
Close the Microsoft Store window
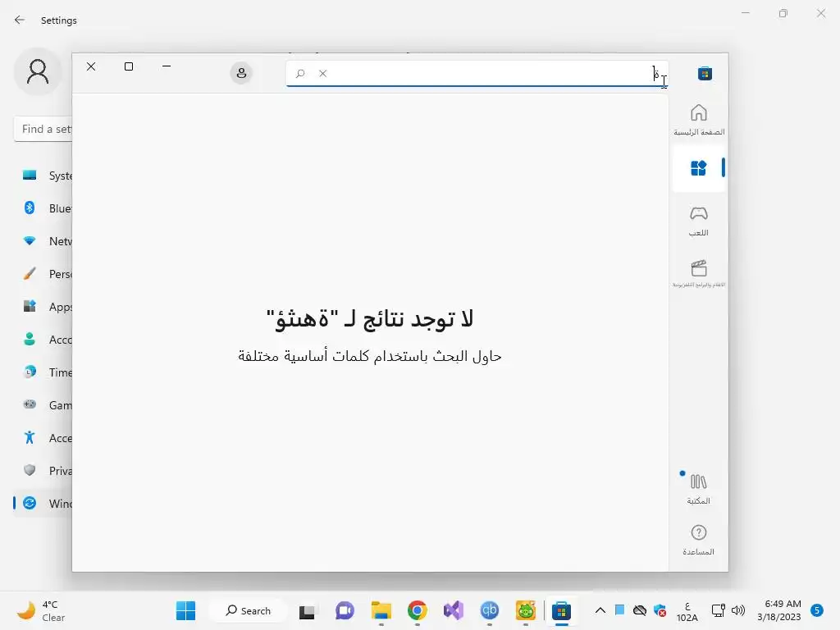tap(91, 66)
